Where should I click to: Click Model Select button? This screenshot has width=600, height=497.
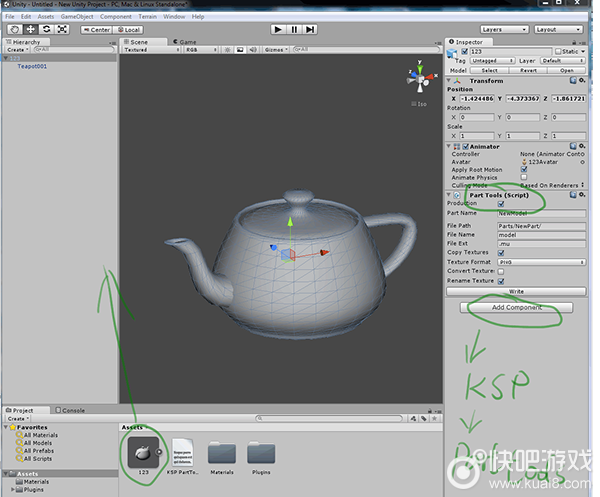[489, 70]
